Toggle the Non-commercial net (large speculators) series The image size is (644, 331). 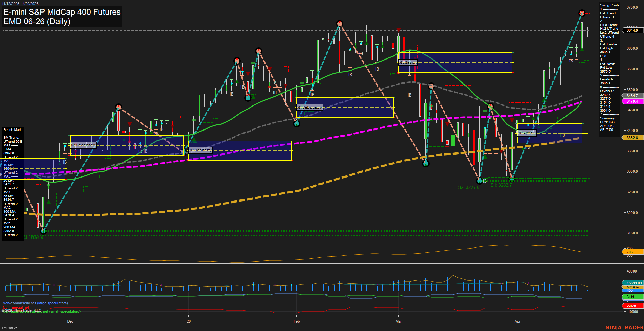(35, 303)
